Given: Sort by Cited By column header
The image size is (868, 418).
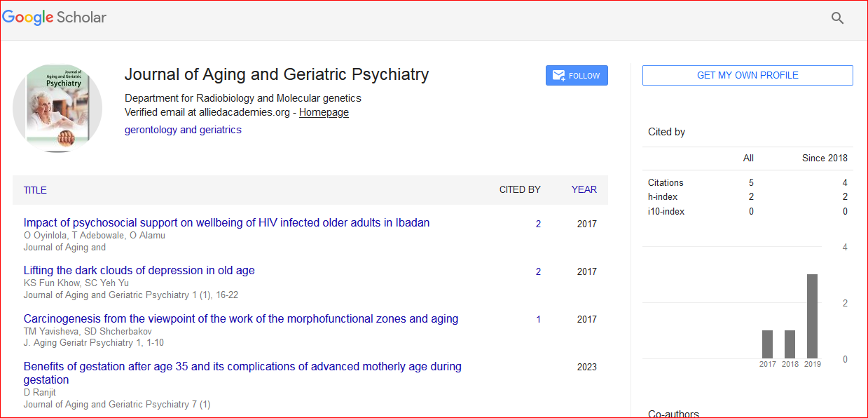Looking at the screenshot, I should [x=519, y=189].
